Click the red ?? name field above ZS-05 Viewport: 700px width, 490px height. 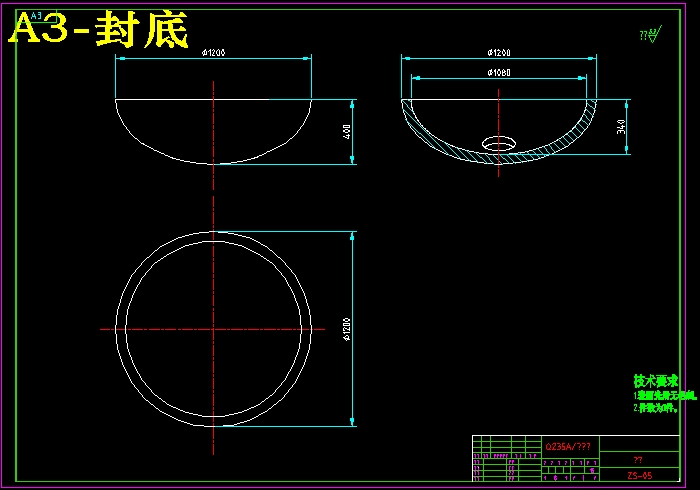point(638,460)
